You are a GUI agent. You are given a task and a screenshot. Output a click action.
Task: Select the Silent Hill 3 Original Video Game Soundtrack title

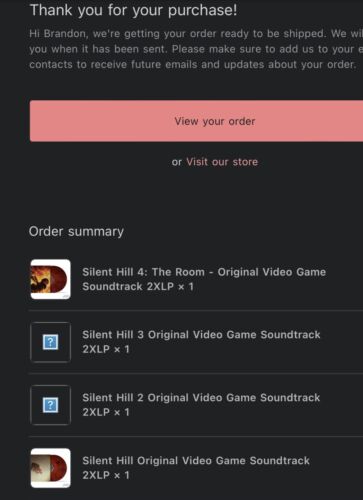pyautogui.click(x=201, y=335)
